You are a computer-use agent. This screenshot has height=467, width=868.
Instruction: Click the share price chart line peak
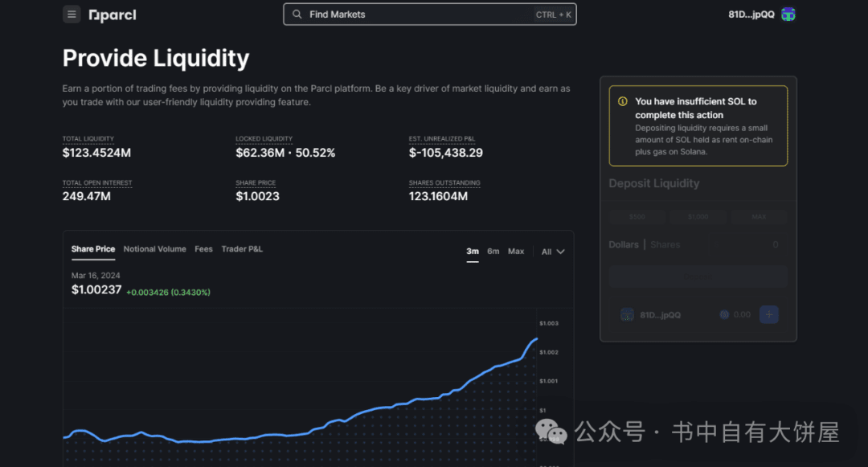click(536, 339)
